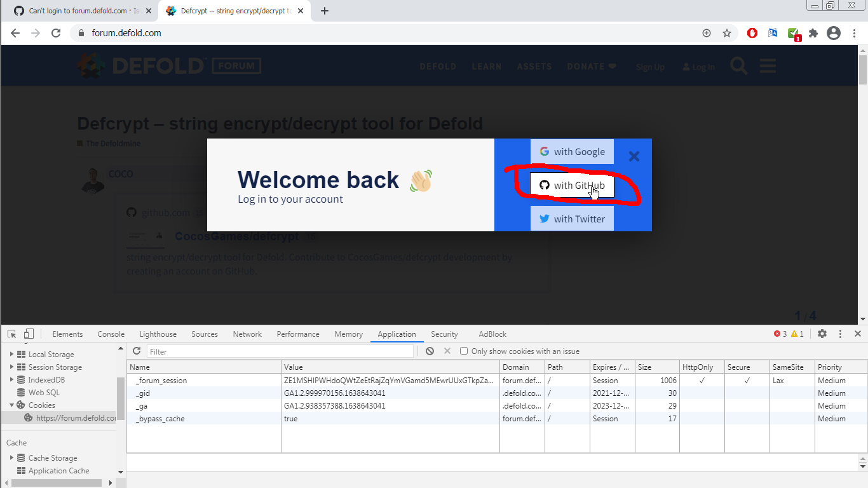Switch to the Console tab in DevTools
The height and width of the screenshot is (488, 868).
coord(111,334)
